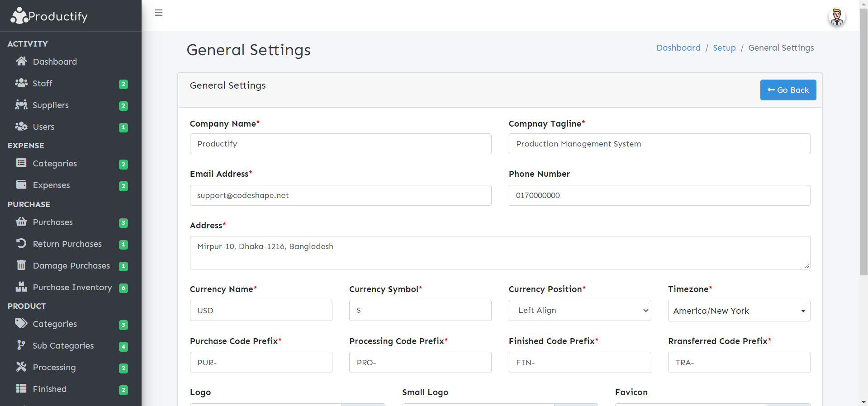Open Purchase Inventory in the sidebar
This screenshot has height=406, width=868.
(72, 288)
